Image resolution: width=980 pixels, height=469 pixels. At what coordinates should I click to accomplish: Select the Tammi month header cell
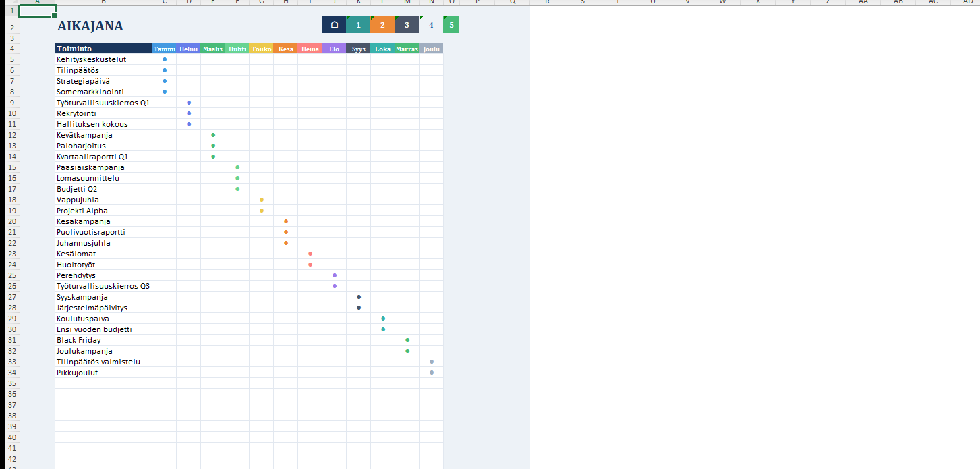164,49
